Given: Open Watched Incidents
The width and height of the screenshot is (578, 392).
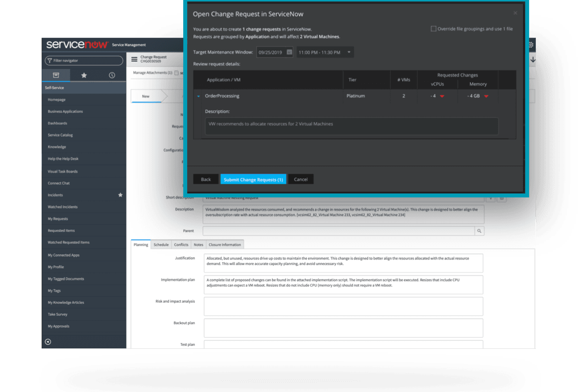Looking at the screenshot, I should pos(63,207).
